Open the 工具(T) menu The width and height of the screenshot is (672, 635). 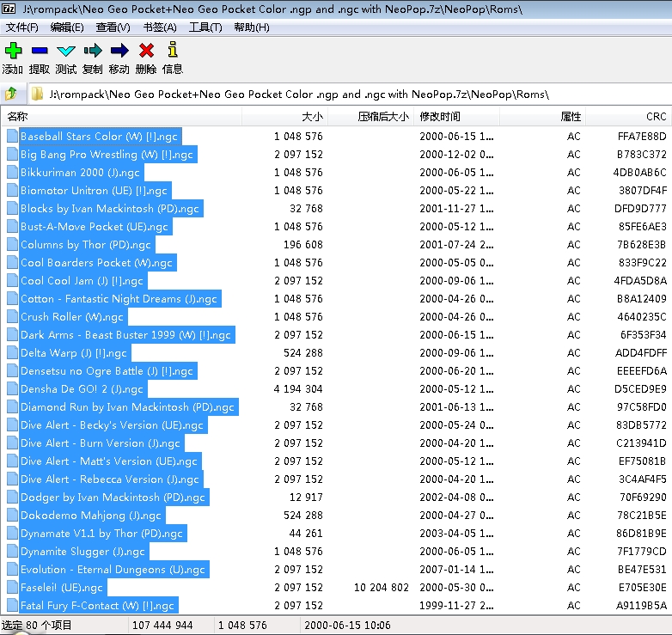click(x=205, y=27)
